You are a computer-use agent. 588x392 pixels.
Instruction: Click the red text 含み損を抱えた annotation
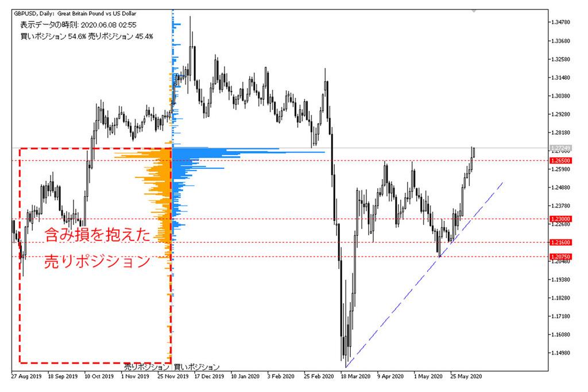click(97, 236)
